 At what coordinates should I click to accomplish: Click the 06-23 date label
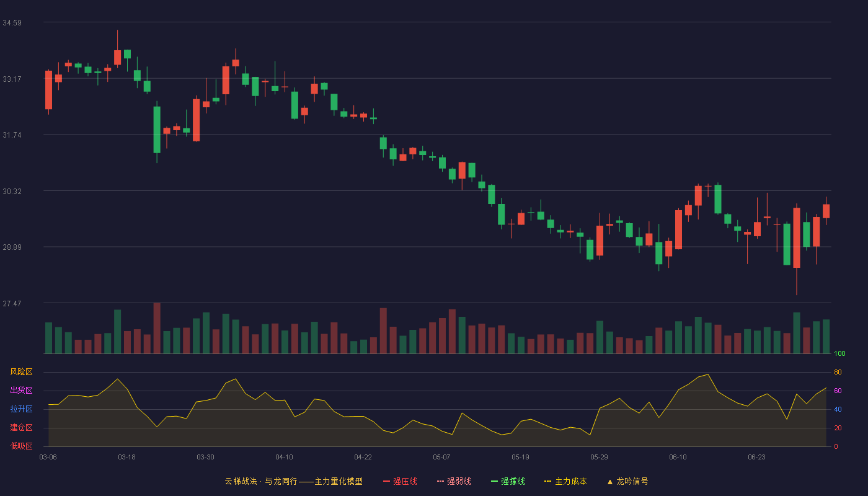coord(756,457)
